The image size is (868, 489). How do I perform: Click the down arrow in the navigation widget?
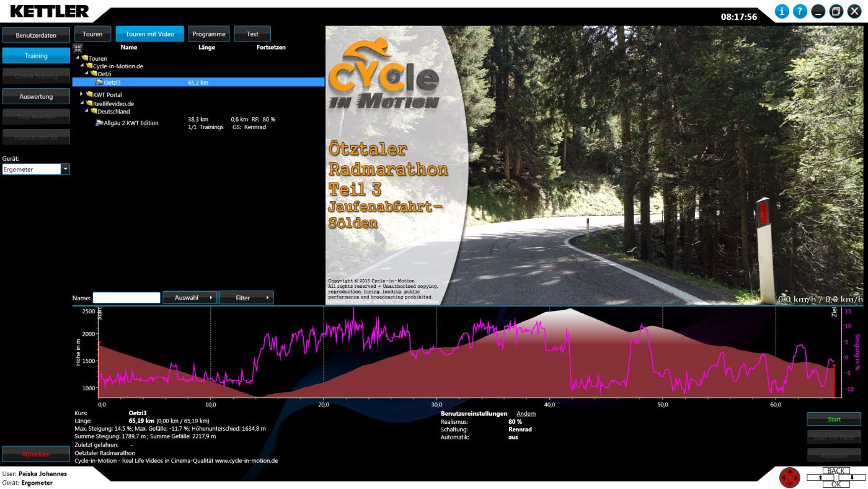[852, 477]
